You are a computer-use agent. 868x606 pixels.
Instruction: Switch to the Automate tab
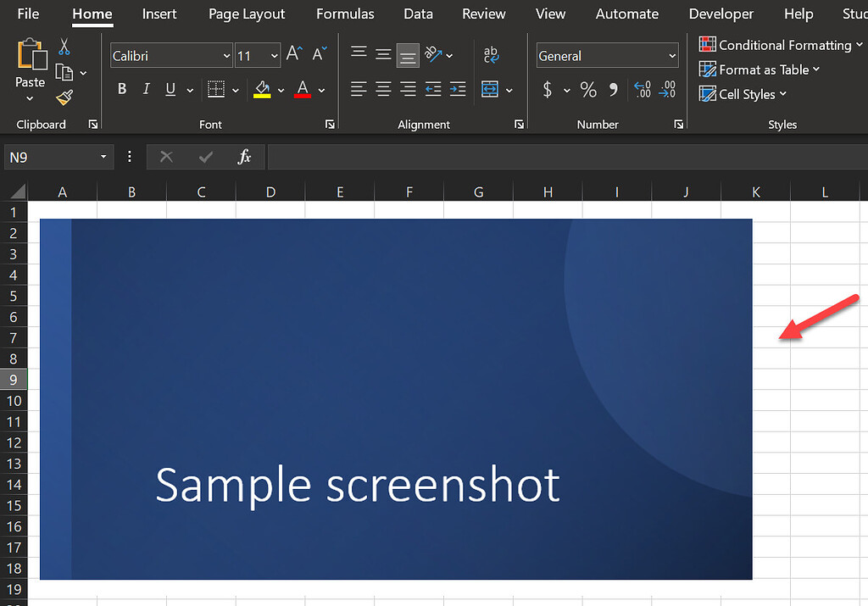click(627, 14)
